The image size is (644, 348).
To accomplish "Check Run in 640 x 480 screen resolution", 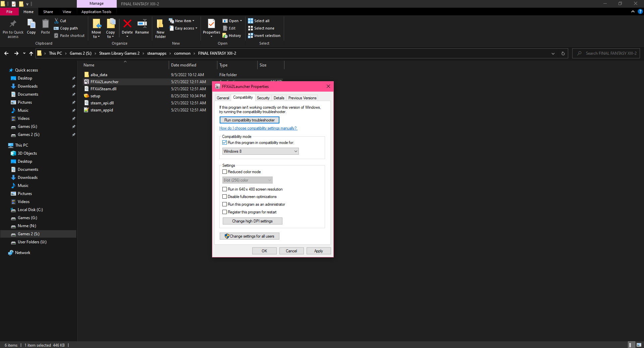I will [225, 189].
